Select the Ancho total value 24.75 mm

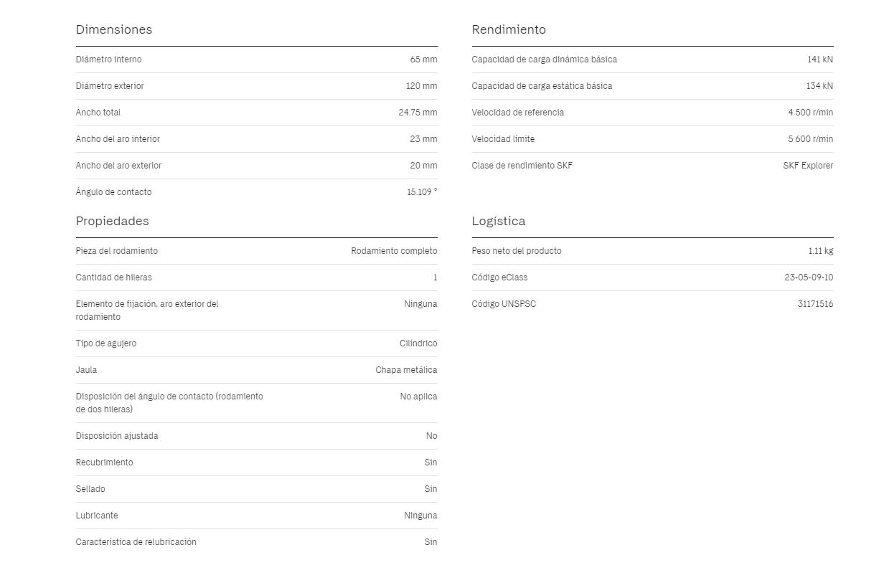click(418, 113)
